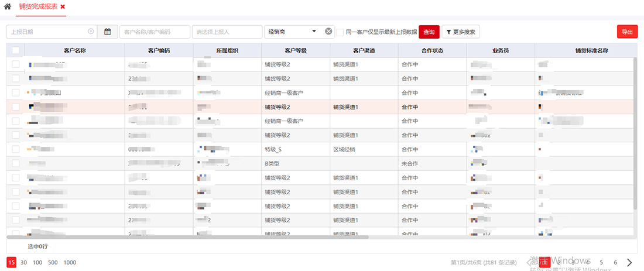Set page size to 30
The width and height of the screenshot is (644, 271).
[x=24, y=262]
